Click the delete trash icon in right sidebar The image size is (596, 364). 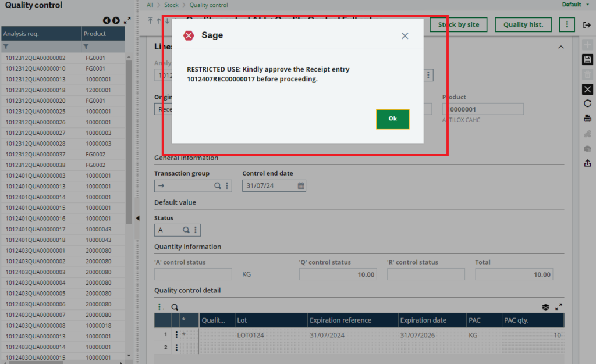point(587,74)
